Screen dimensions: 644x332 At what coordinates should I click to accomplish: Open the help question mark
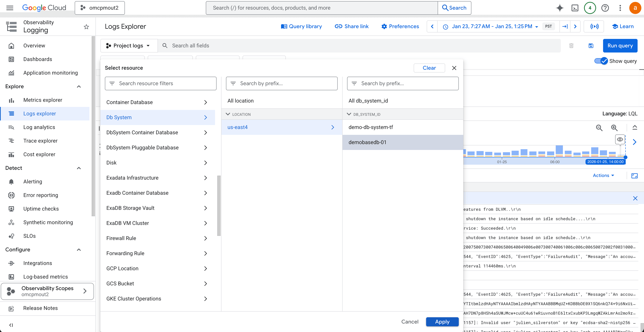pos(605,8)
